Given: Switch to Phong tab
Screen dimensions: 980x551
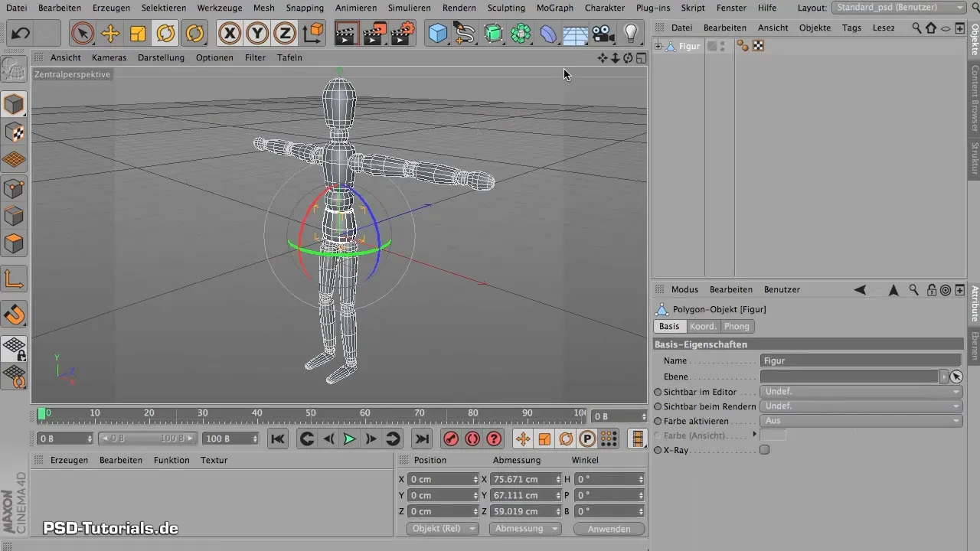Looking at the screenshot, I should tap(737, 326).
